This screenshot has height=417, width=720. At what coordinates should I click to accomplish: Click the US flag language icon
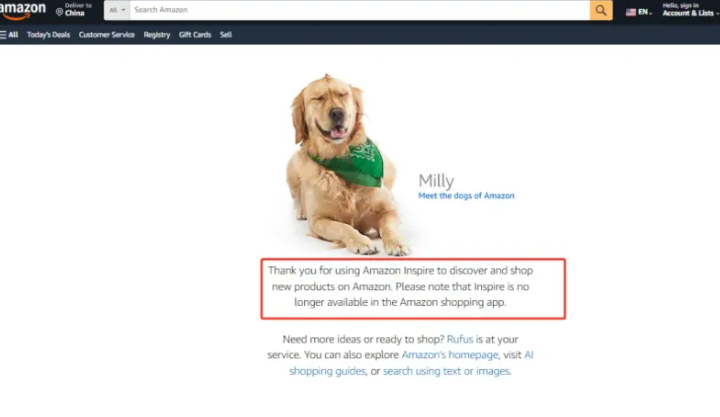pyautogui.click(x=631, y=12)
